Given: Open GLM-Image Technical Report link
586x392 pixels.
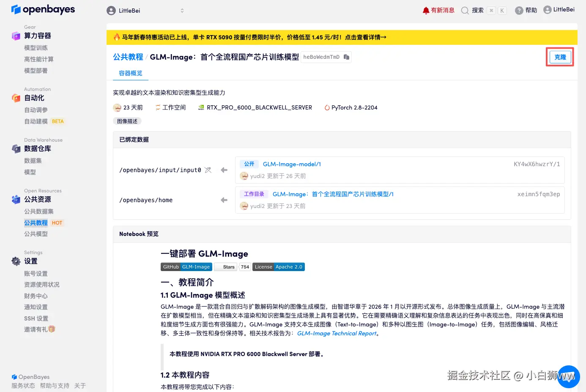Looking at the screenshot, I should tap(337, 333).
